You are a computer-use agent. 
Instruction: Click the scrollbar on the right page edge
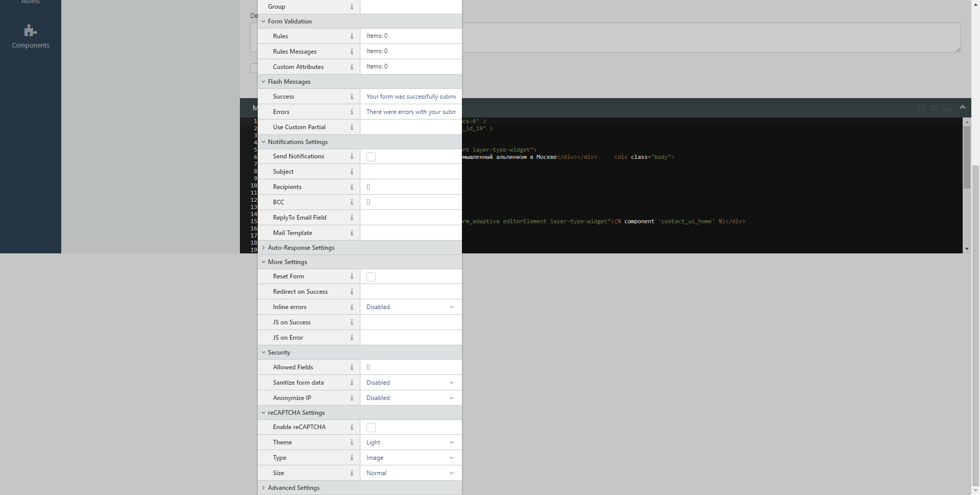[976, 204]
